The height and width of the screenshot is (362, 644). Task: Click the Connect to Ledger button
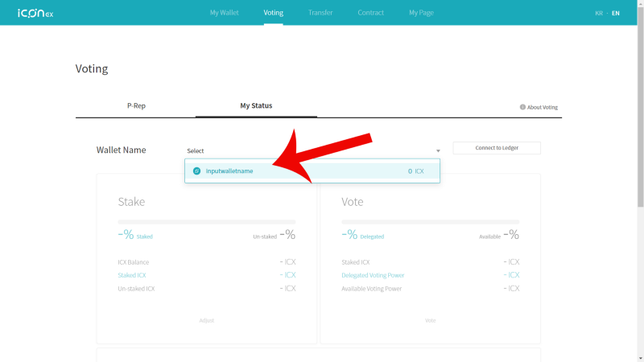[x=497, y=148]
